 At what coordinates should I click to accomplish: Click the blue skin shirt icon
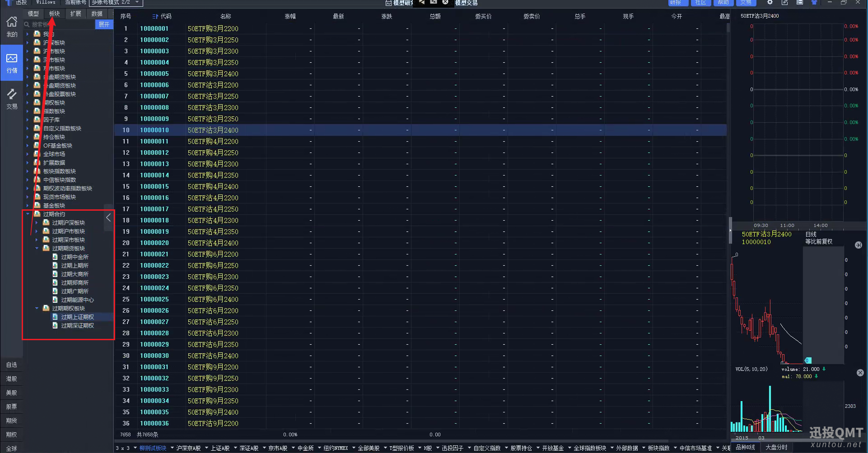pos(814,3)
